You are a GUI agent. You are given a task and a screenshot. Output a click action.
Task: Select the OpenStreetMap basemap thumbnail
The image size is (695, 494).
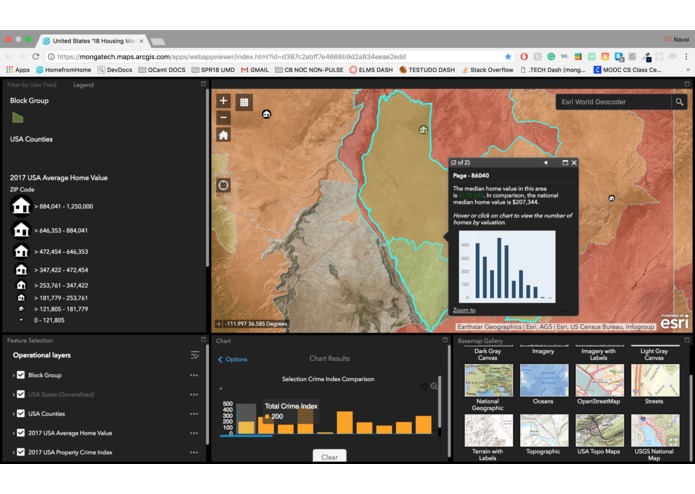[599, 380]
